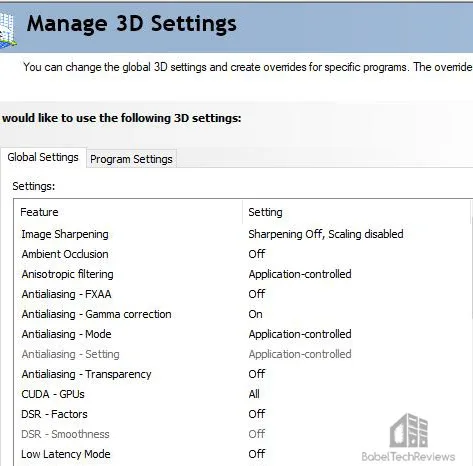
Task: Select the Image Sharpening feature row
Action: coord(243,234)
